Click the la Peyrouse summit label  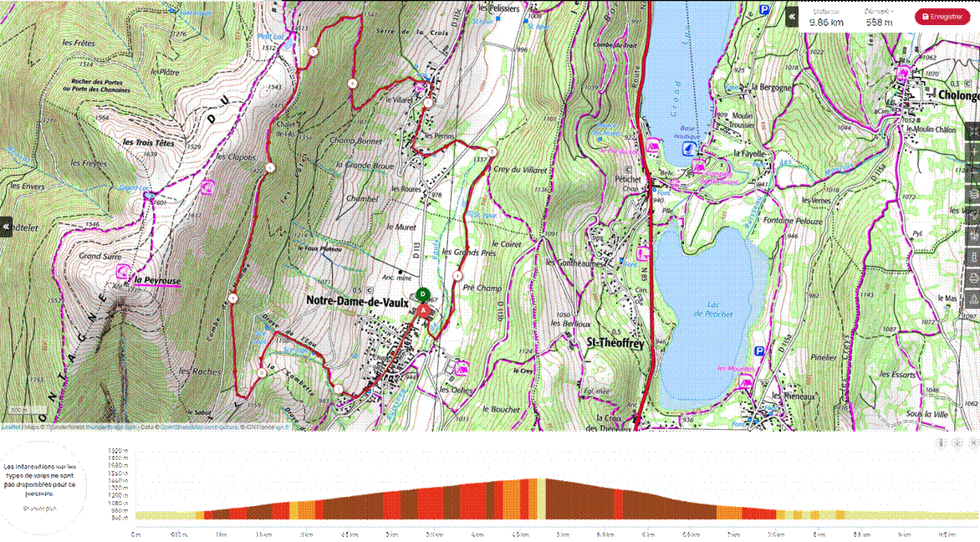(x=157, y=281)
